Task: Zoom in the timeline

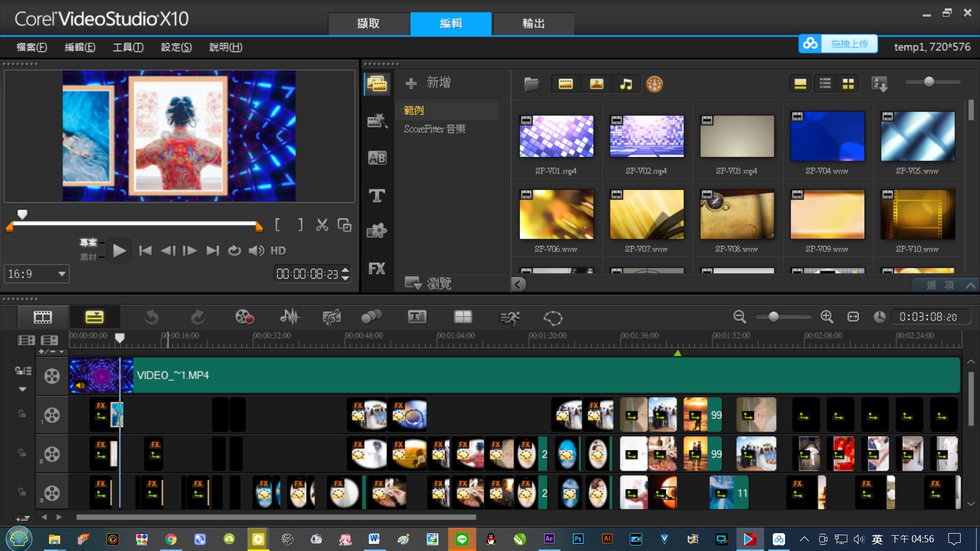Action: (827, 317)
